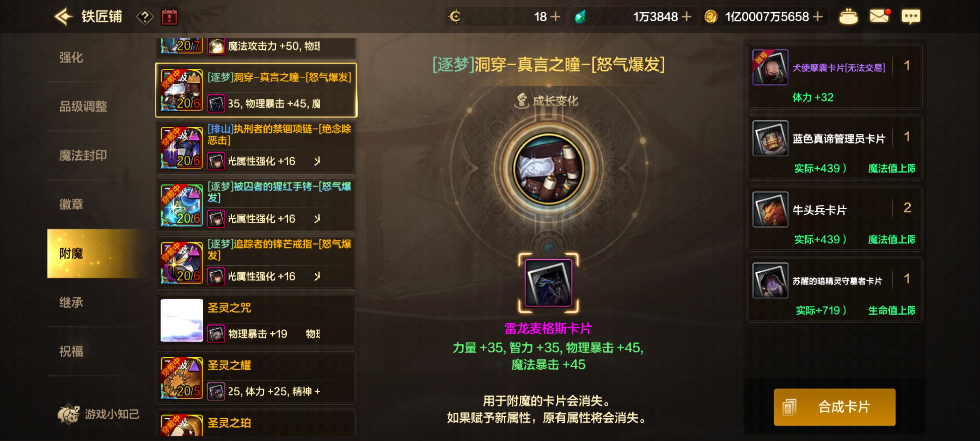The width and height of the screenshot is (980, 441).
Task: Click the 合成卡片 button
Action: tap(834, 407)
